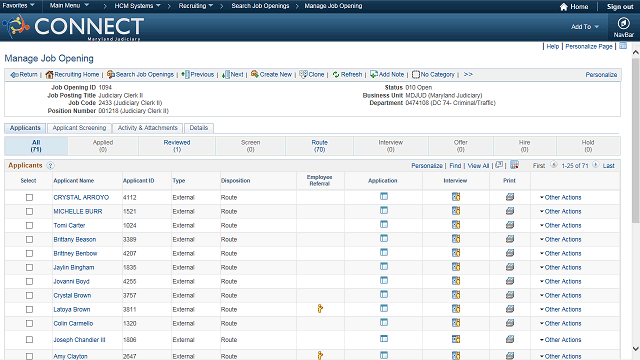Open the Add To dropdown
Viewport: 640px width, 360px height.
pos(584,27)
